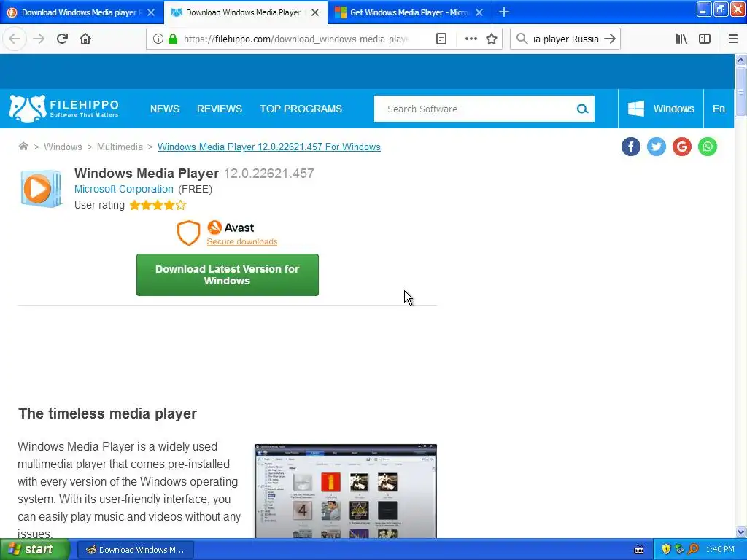This screenshot has width=747, height=560.
Task: Reload the current page
Action: 62,39
